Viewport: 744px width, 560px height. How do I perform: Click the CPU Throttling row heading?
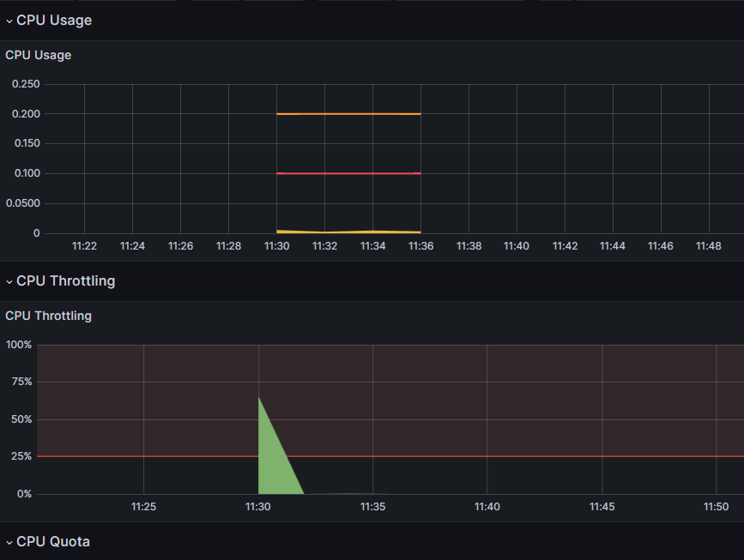(x=65, y=280)
